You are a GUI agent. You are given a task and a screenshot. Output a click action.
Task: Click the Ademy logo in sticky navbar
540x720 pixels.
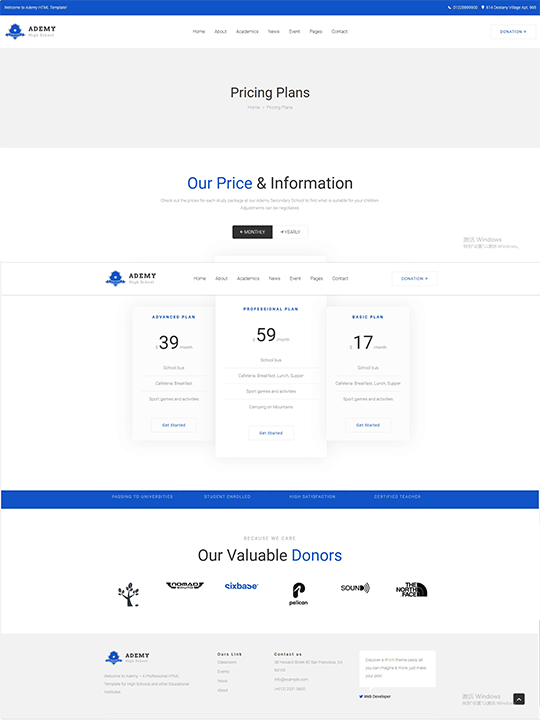click(x=131, y=278)
